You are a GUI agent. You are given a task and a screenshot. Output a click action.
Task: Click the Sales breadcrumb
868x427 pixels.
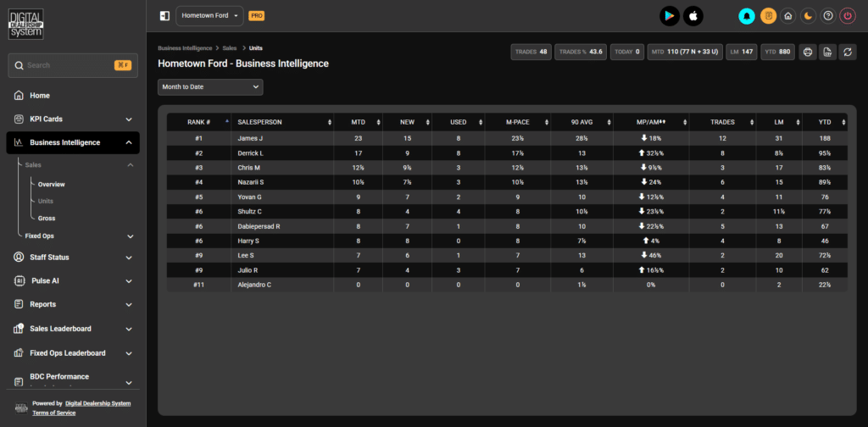click(x=230, y=48)
